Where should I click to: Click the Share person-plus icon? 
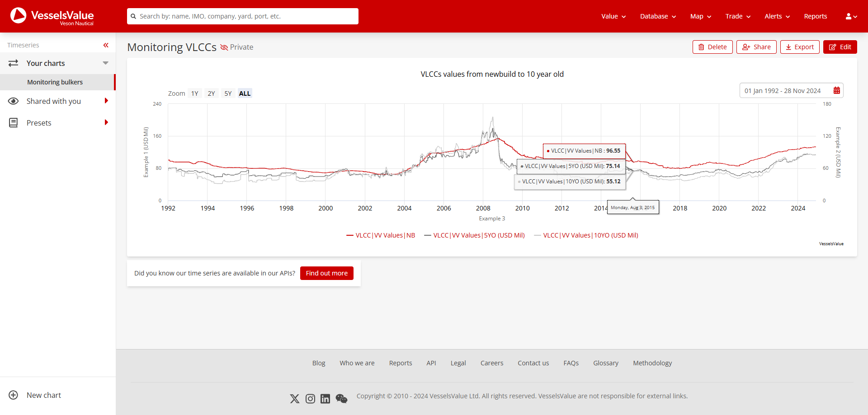[x=746, y=47]
